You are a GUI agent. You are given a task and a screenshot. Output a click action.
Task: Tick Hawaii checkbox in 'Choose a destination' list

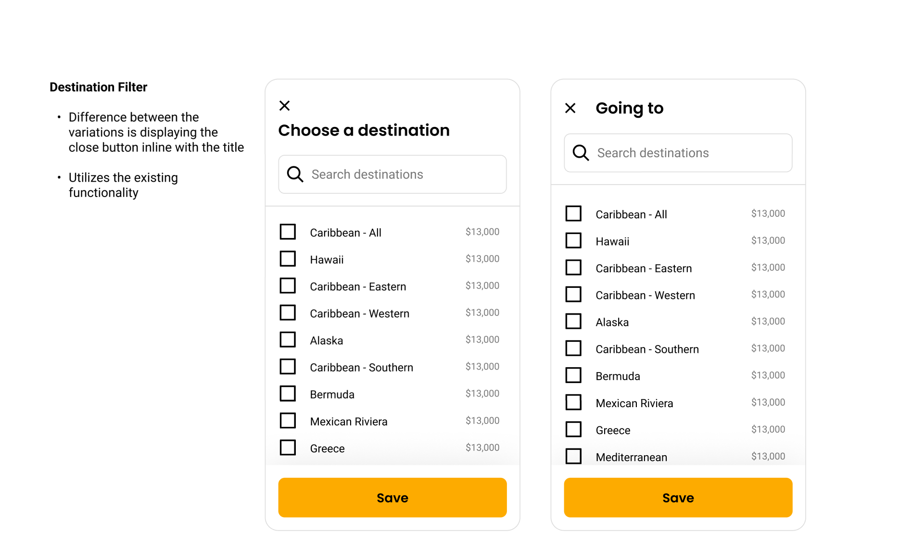coord(288,259)
